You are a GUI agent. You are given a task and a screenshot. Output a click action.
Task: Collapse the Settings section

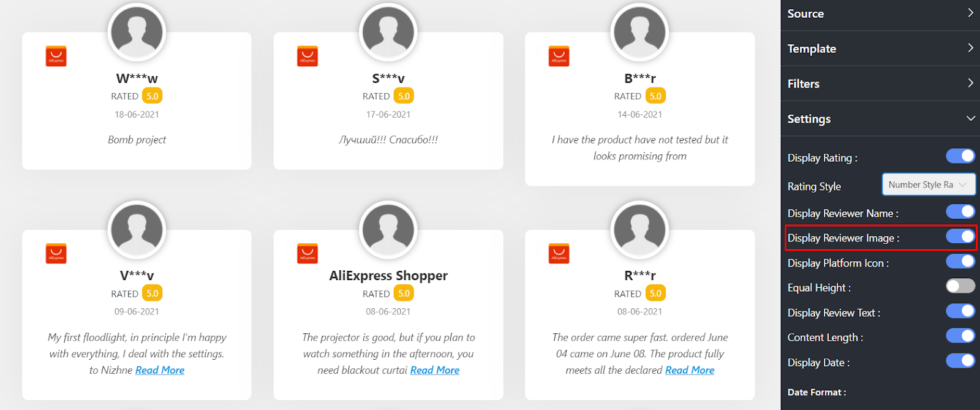tap(880, 119)
